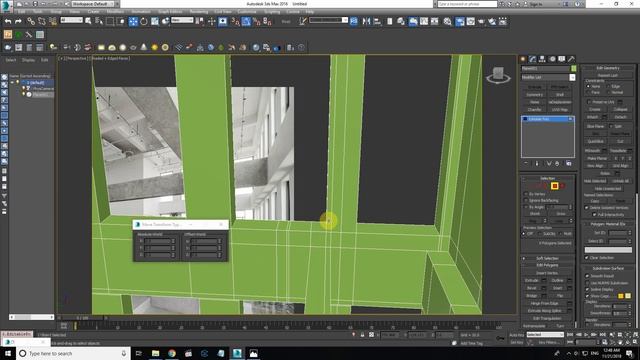This screenshot has height=360, width=640.
Task: Open the Display panel tab
Action: pyautogui.click(x=562, y=59)
